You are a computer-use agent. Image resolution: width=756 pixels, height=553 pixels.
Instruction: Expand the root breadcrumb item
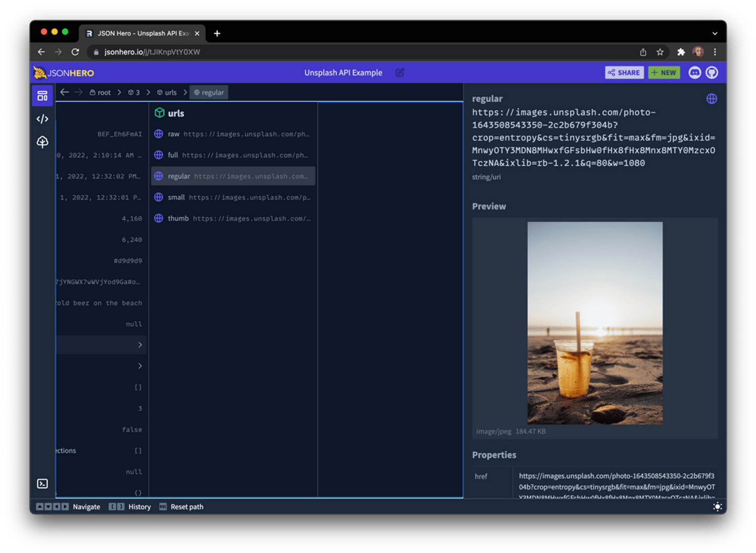100,92
